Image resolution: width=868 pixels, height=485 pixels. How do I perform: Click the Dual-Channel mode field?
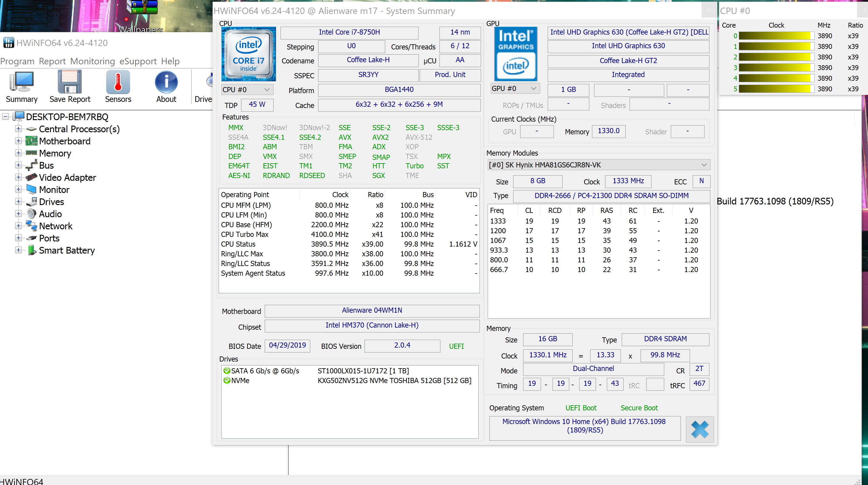click(593, 369)
